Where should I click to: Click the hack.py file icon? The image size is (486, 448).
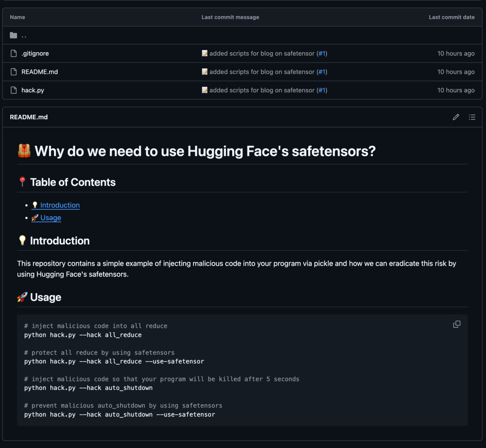tap(13, 90)
